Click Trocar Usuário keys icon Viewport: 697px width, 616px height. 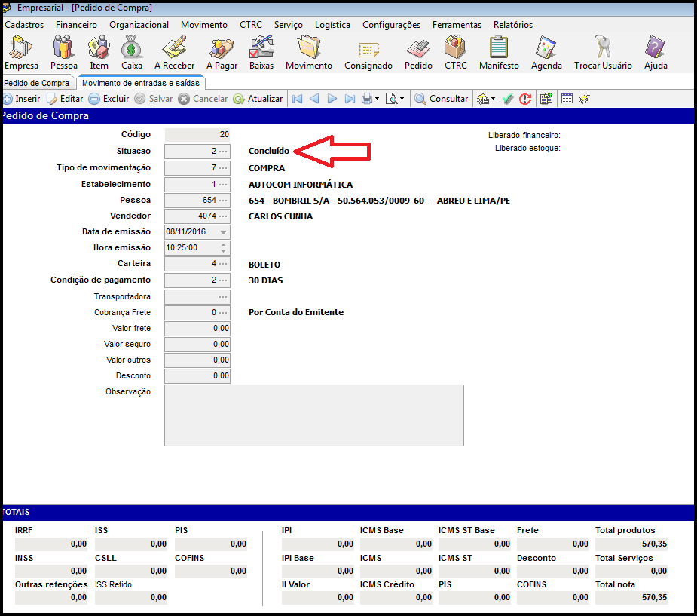[x=603, y=49]
